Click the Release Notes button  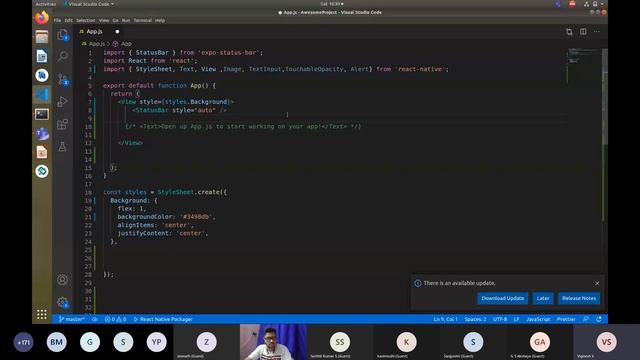coord(579,298)
